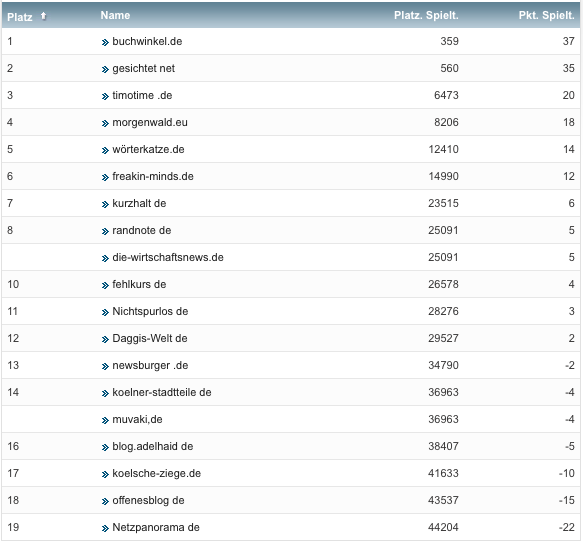Follow the newsburger .de link
Screen dimensions: 583x544
tap(150, 366)
